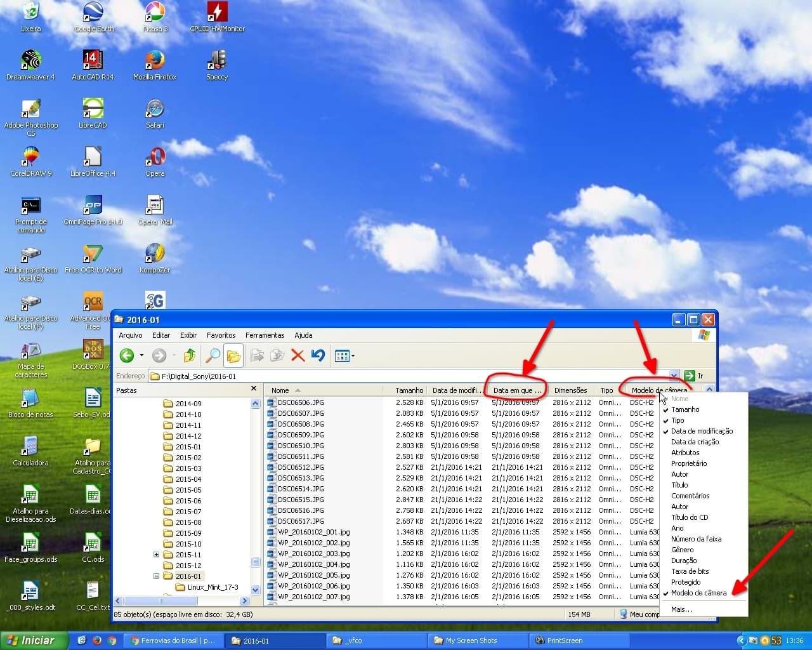Close the Pastas folder pane
Viewport: 812px width, 650px height.
254,388
